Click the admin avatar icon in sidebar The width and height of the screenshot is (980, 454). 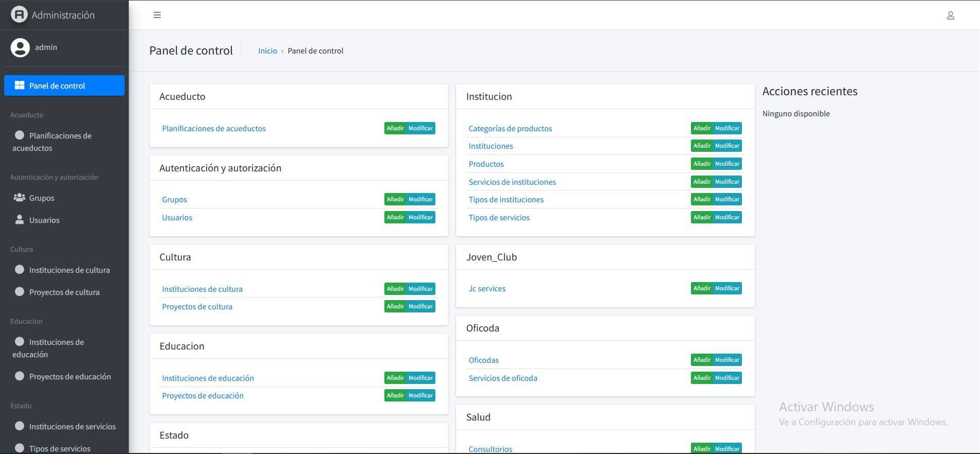click(x=20, y=47)
